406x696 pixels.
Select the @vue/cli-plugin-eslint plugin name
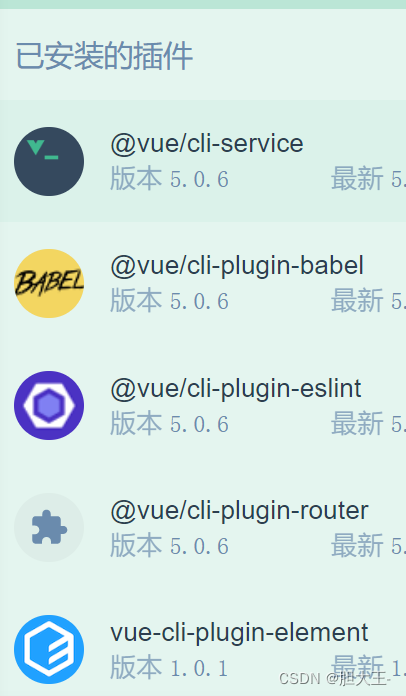pyautogui.click(x=236, y=389)
